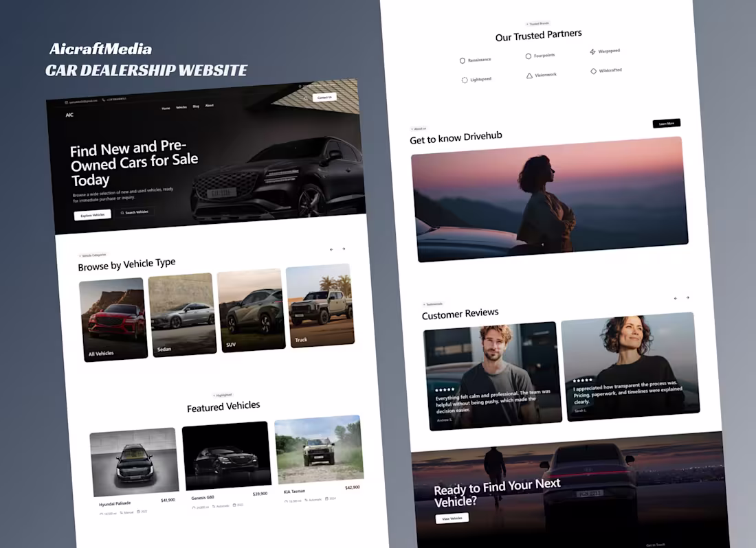Open the Blog nav item

196,106
